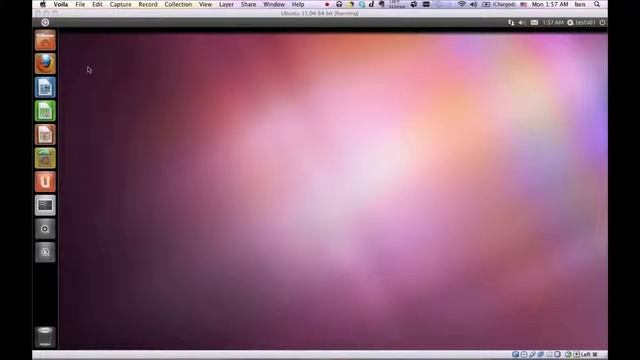Open the View menu
Screen dimensions: 640x360
coord(205,4)
